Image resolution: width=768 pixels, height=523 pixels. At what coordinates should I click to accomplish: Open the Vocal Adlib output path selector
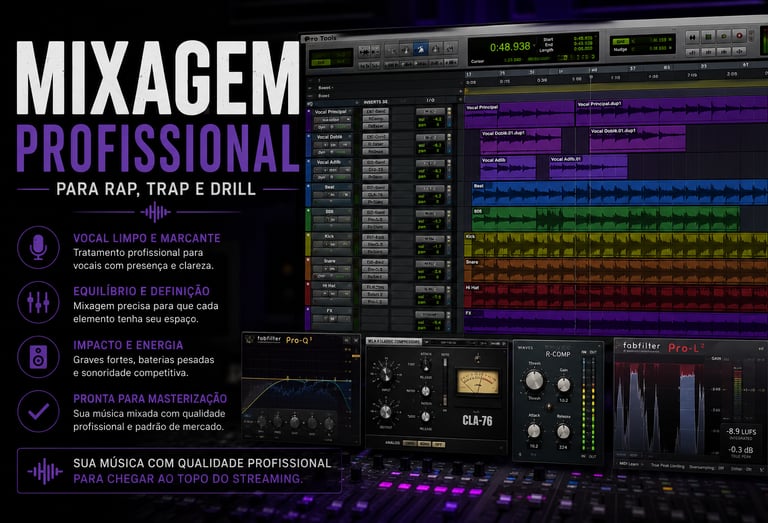(430, 163)
